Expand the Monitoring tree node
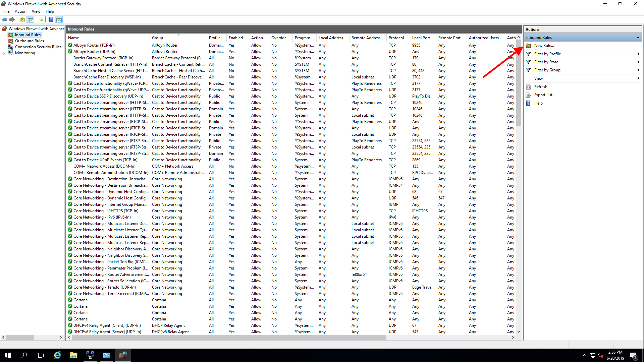Viewport: 644px width, 362px height. pyautogui.click(x=4, y=53)
